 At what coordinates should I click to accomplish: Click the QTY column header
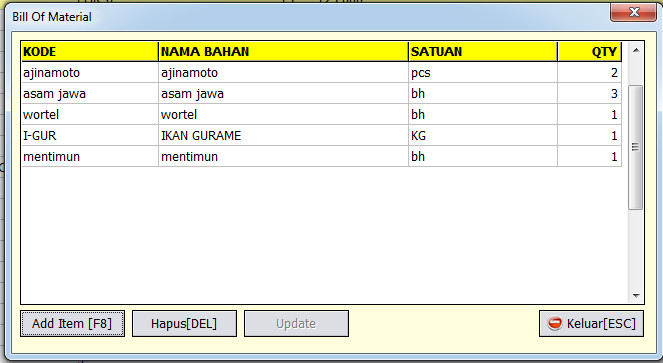[590, 52]
